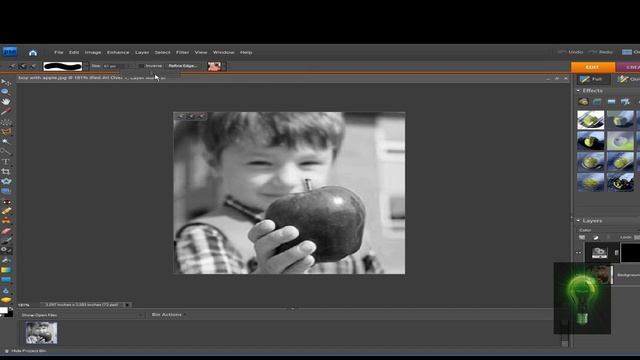This screenshot has height=360, width=640.
Task: Collapse the Effects panel
Action: point(578,91)
